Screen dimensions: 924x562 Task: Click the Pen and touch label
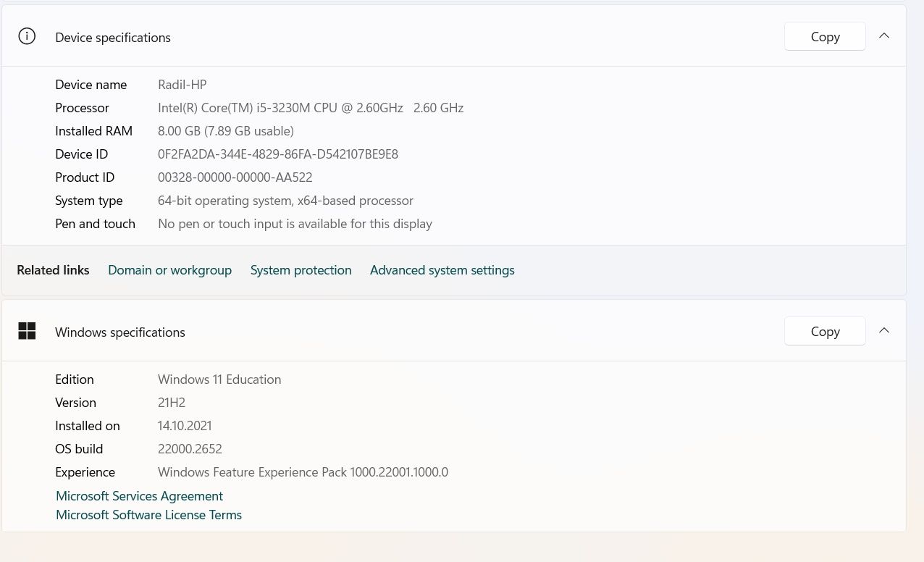click(95, 224)
